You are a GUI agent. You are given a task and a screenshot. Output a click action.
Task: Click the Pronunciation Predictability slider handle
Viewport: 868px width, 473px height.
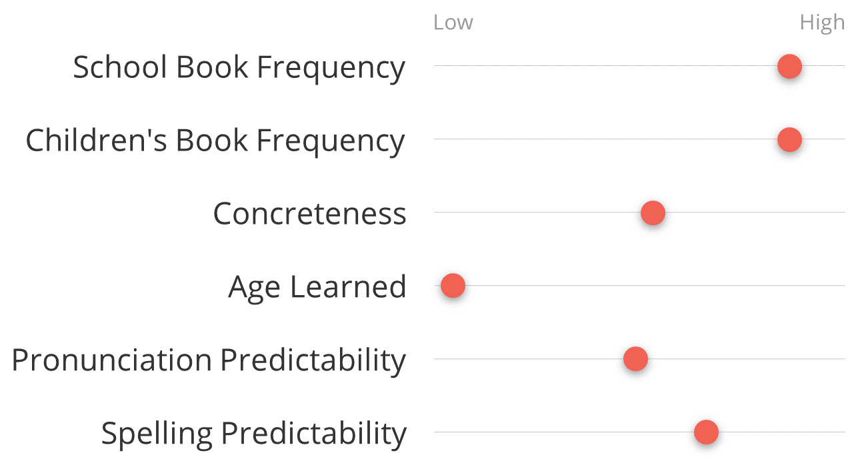tap(635, 359)
